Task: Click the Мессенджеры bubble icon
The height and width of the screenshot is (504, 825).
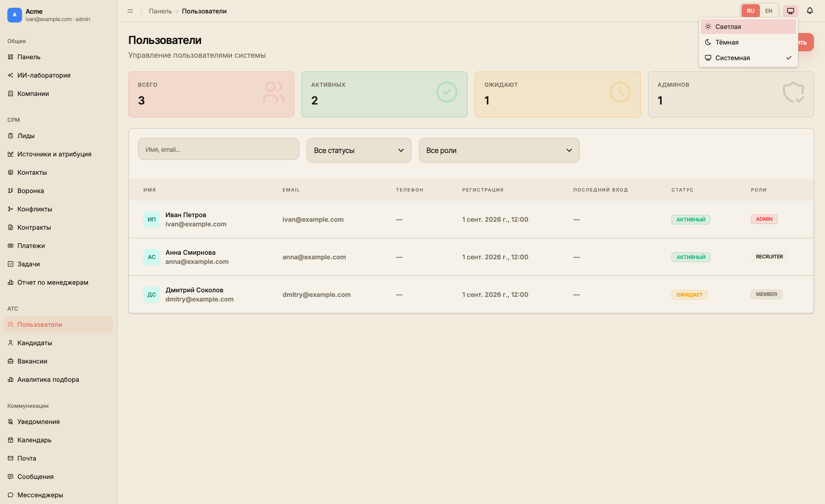Action: click(11, 495)
